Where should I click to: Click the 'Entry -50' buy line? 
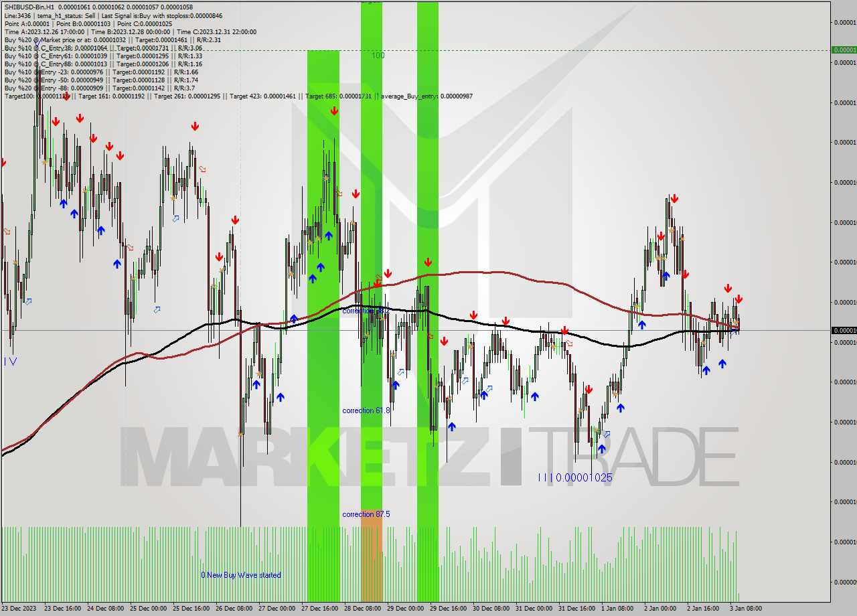(101, 80)
